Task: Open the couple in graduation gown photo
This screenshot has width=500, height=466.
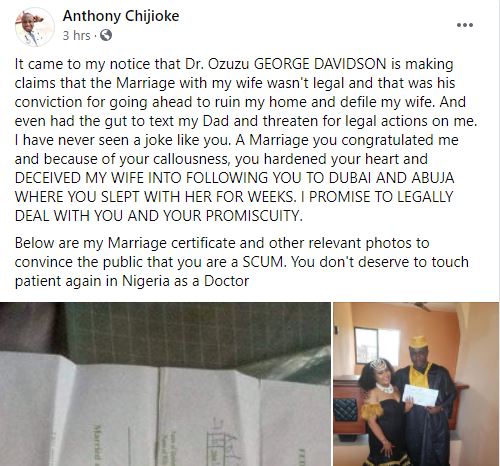Action: coord(416,384)
